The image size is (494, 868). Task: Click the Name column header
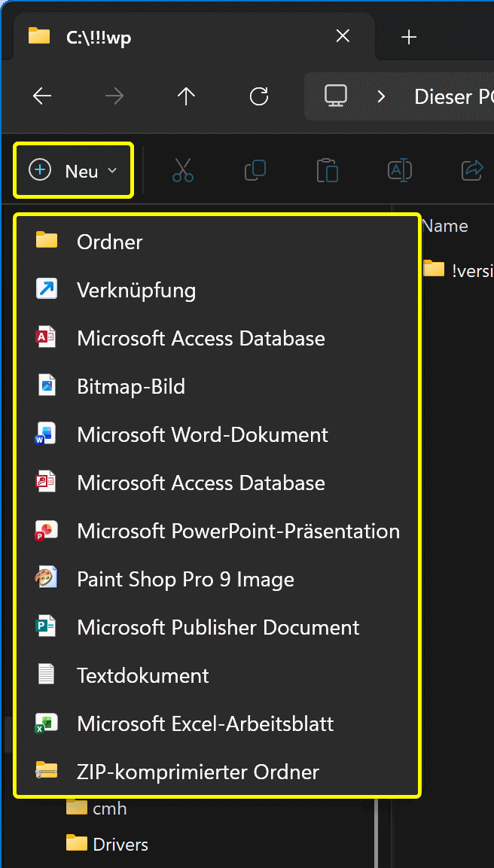click(446, 226)
